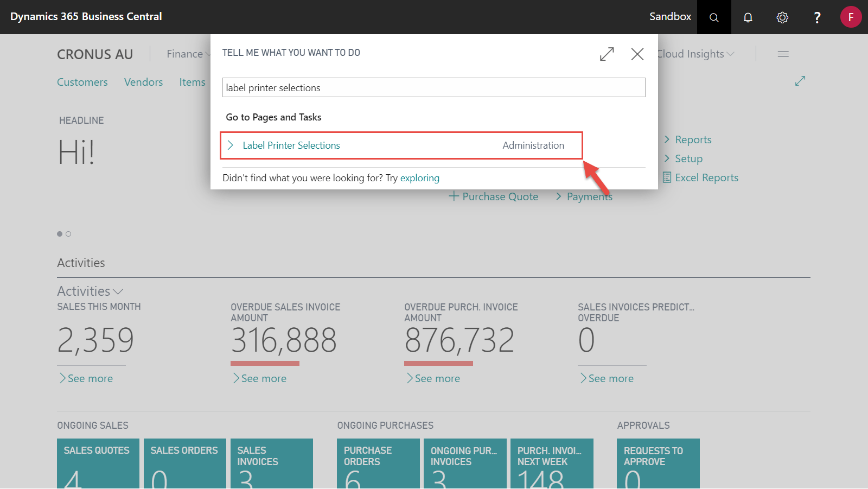The width and height of the screenshot is (868, 489).
Task: Open settings gear icon
Action: [x=782, y=17]
